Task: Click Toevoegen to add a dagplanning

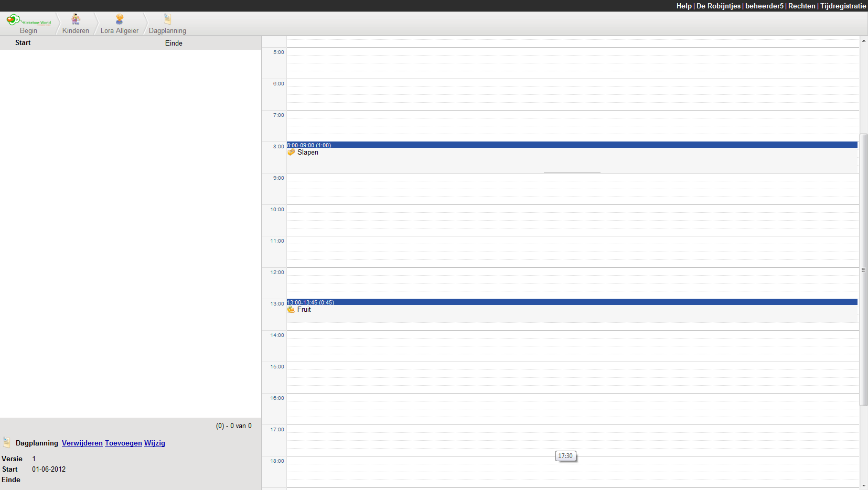Action: point(123,443)
